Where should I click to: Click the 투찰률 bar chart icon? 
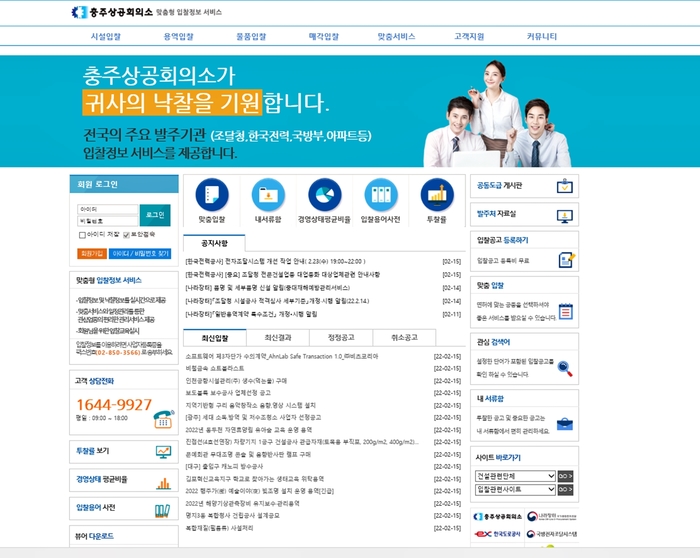[x=437, y=194]
